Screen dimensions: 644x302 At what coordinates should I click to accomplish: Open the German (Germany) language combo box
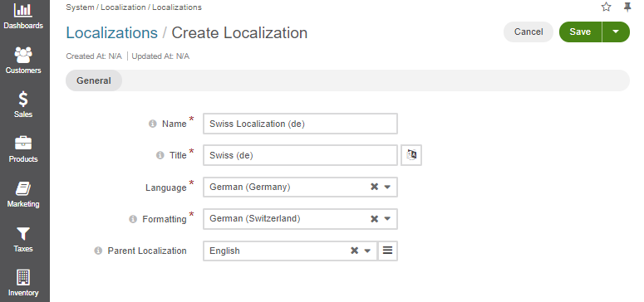300,187
